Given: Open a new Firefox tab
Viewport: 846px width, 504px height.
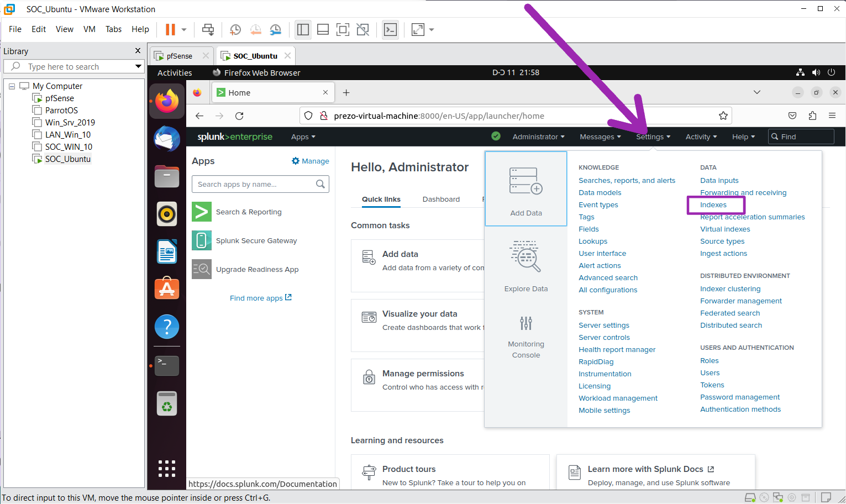Looking at the screenshot, I should pos(346,92).
